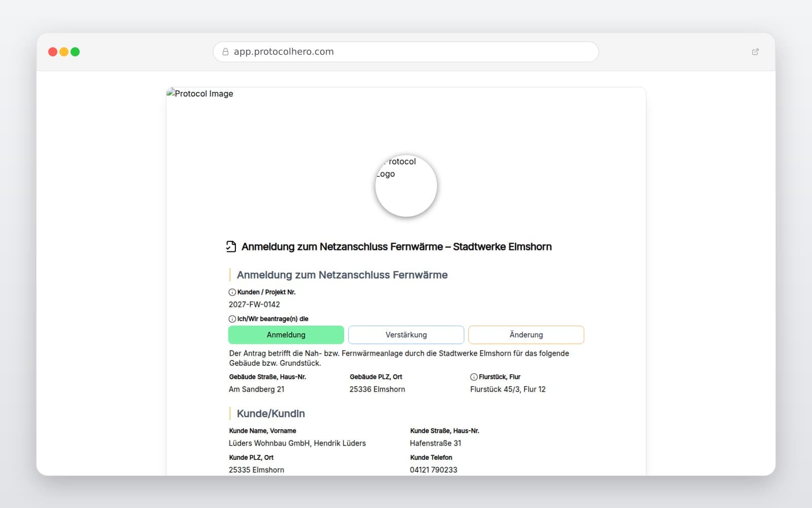Screen dimensions: 812x508
Task: Click the value 25335 Elmshorn
Action: point(256,470)
